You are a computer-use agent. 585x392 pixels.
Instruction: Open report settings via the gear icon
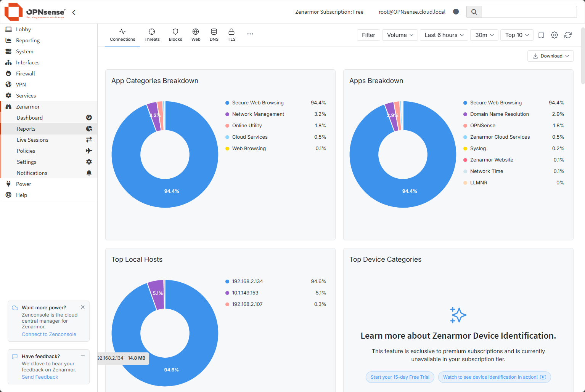(x=554, y=35)
